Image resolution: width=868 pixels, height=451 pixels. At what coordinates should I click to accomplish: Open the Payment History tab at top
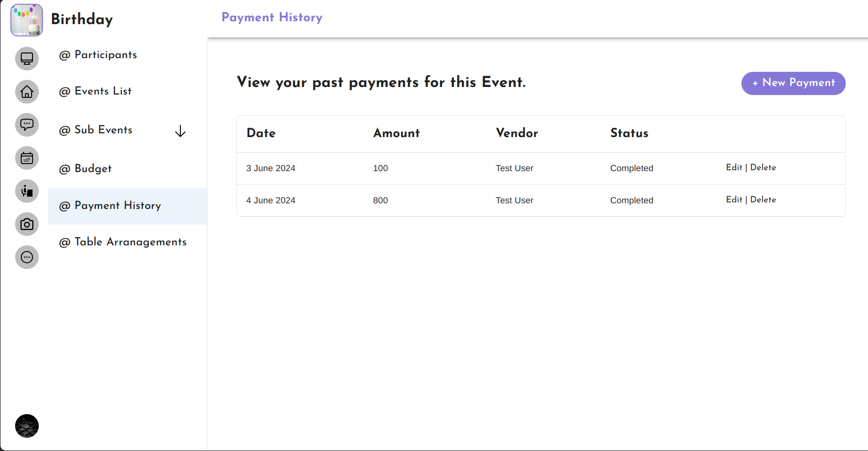pos(272,17)
